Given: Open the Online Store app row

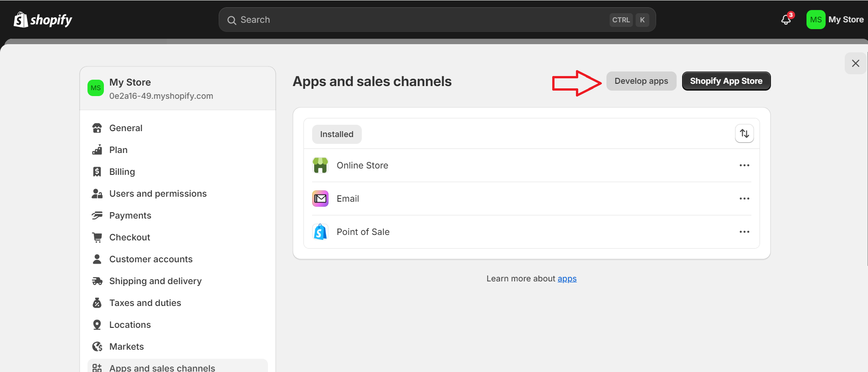Looking at the screenshot, I should 531,165.
